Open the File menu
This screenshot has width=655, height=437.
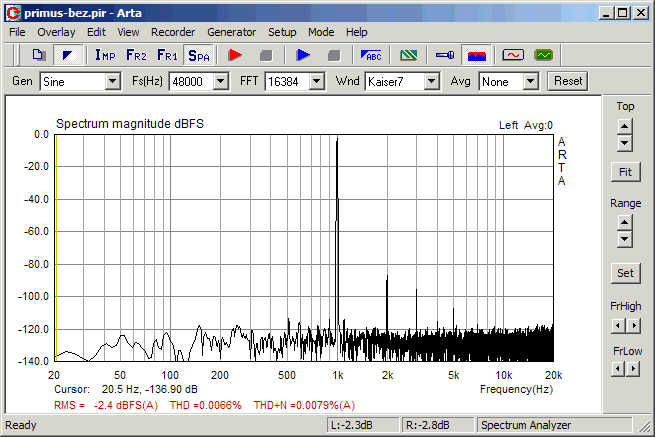(17, 32)
